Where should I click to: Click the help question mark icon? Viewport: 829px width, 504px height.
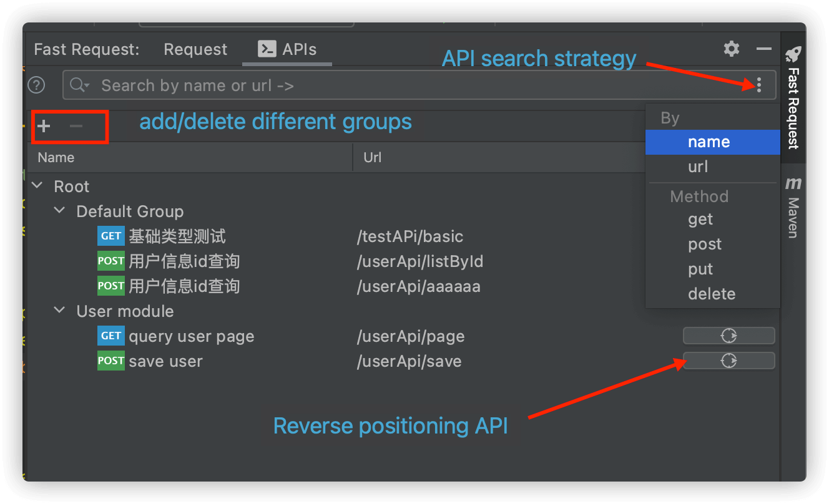(x=36, y=85)
